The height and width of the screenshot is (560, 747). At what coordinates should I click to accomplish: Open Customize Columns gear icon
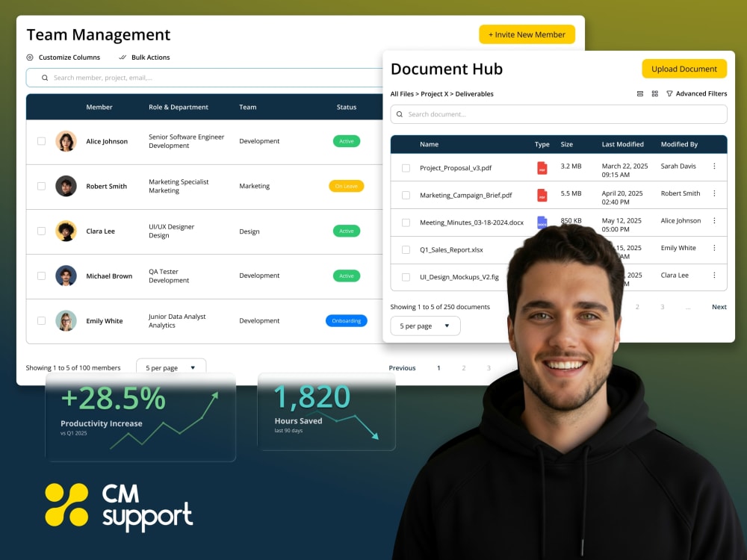click(x=30, y=57)
